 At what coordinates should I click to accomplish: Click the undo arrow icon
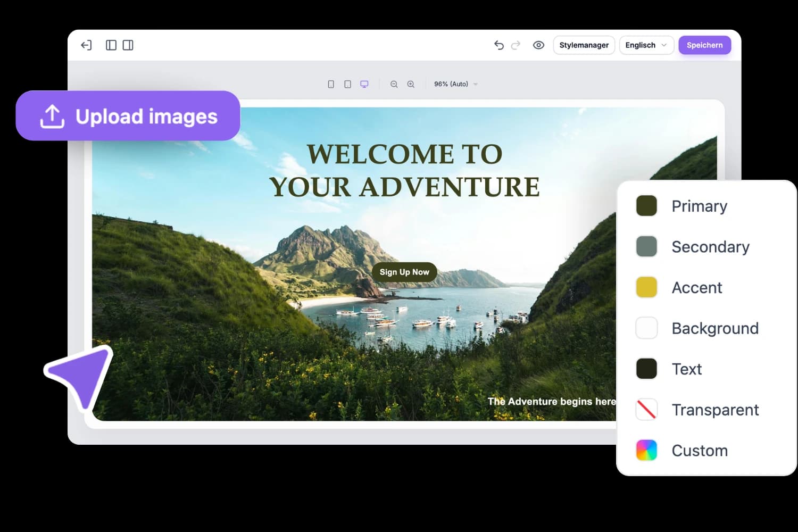pos(498,45)
